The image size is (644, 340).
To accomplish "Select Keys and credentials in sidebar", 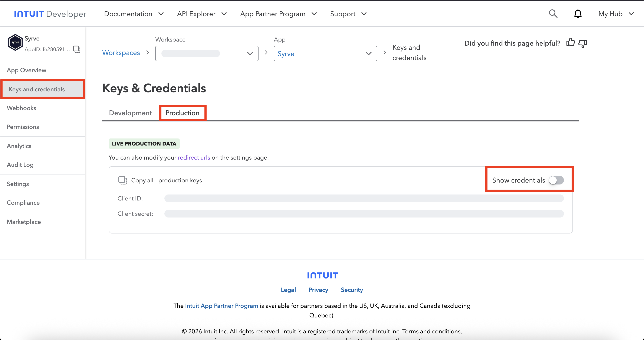I will click(x=43, y=89).
